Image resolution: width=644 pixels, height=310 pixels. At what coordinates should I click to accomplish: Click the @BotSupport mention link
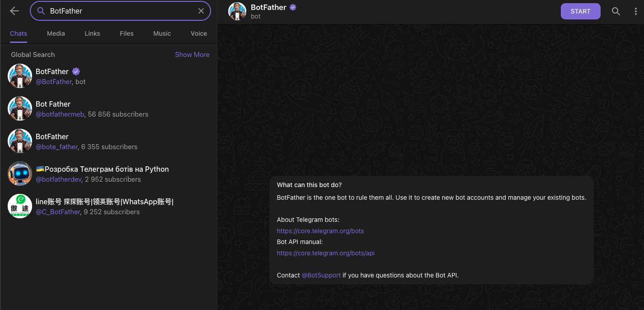point(321,275)
